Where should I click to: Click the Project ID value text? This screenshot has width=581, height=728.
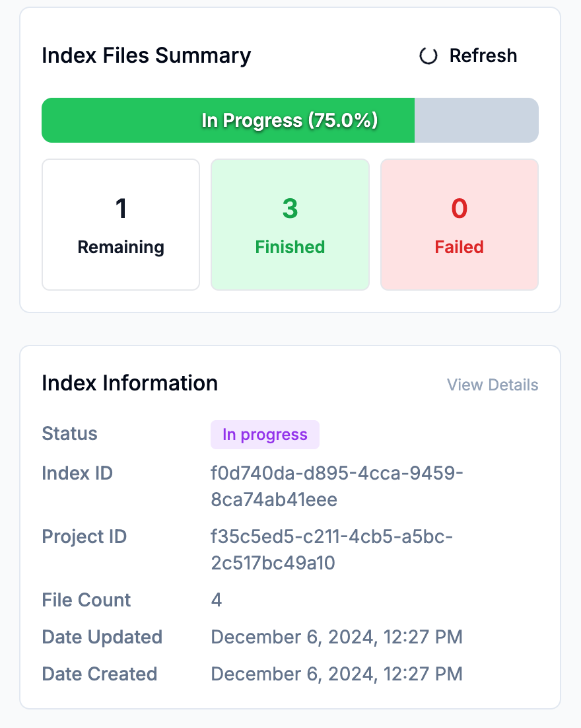pos(331,550)
